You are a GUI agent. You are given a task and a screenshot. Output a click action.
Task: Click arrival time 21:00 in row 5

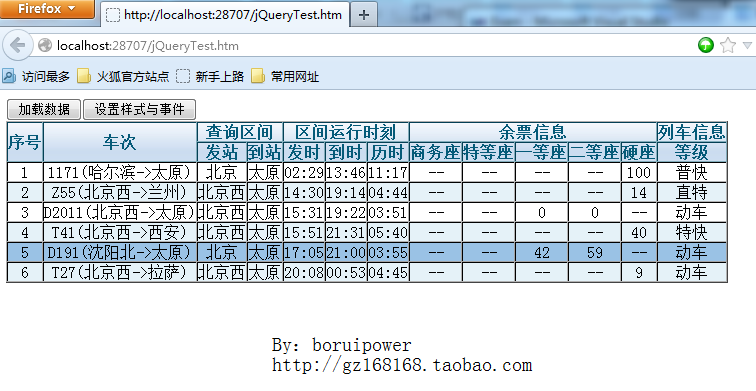[x=346, y=252]
